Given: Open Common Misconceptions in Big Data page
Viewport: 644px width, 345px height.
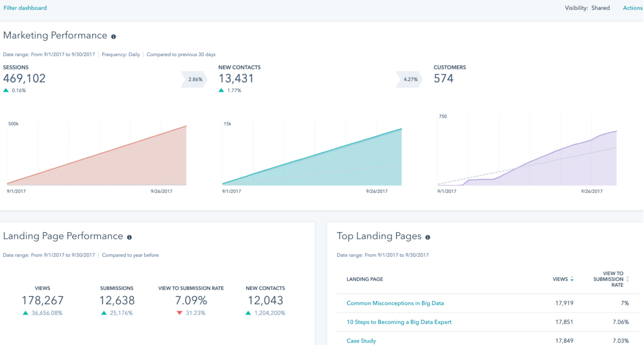Looking at the screenshot, I should (395, 303).
